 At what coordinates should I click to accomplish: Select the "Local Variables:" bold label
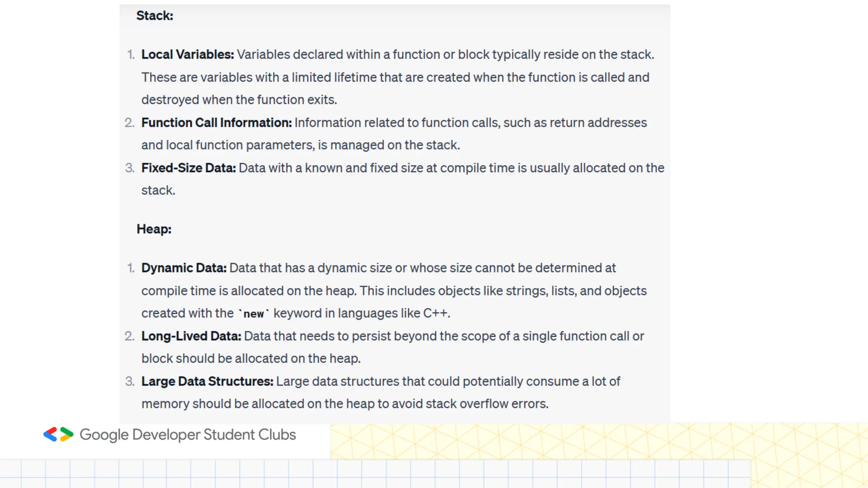(187, 55)
